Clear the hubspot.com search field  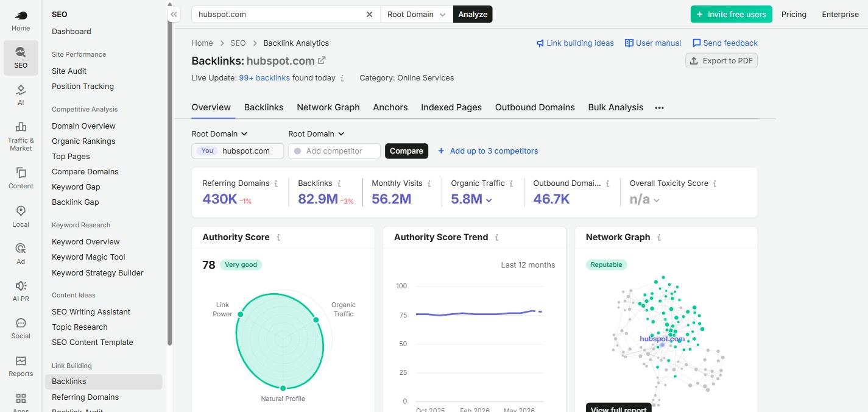(x=369, y=14)
